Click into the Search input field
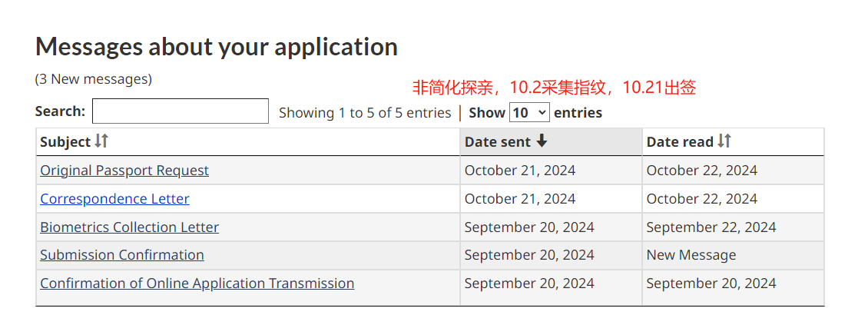 [181, 111]
